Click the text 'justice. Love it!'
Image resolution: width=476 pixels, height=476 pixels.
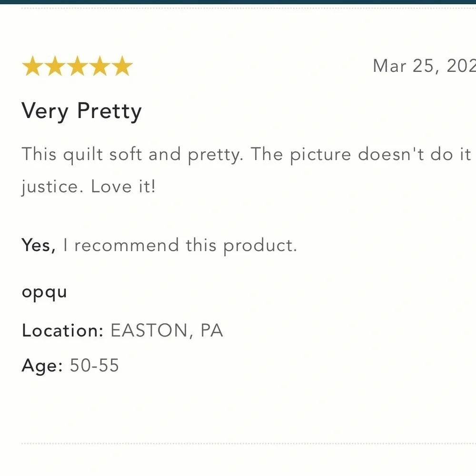coord(89,187)
